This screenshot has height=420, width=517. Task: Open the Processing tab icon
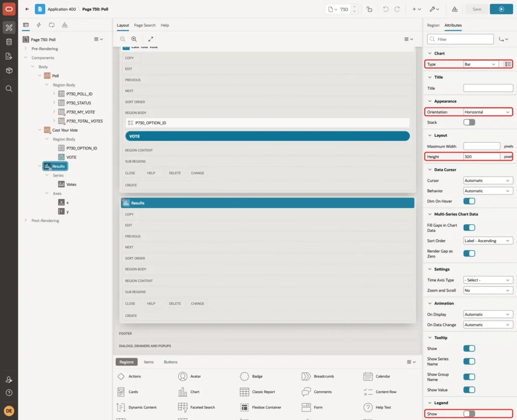point(52,25)
